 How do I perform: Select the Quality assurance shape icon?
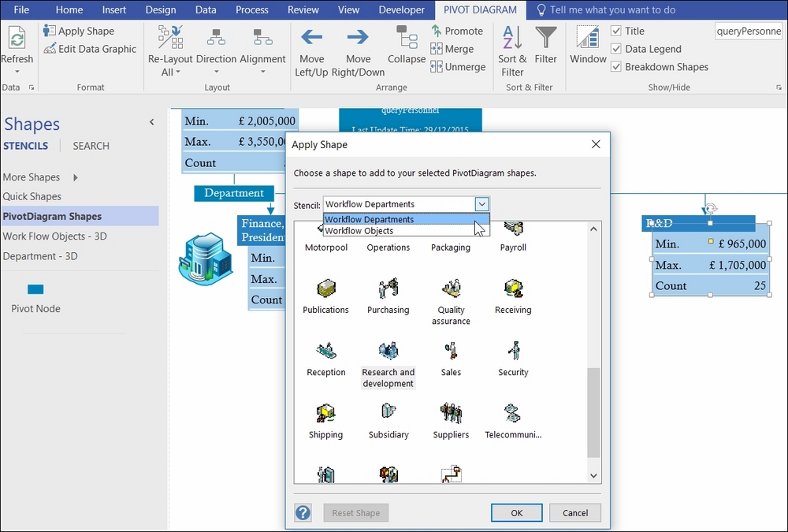(451, 288)
